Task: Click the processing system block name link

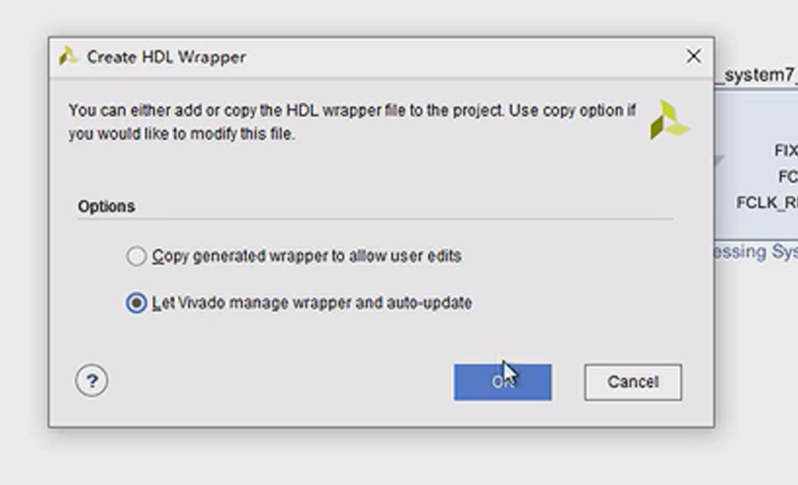Action: tap(756, 251)
